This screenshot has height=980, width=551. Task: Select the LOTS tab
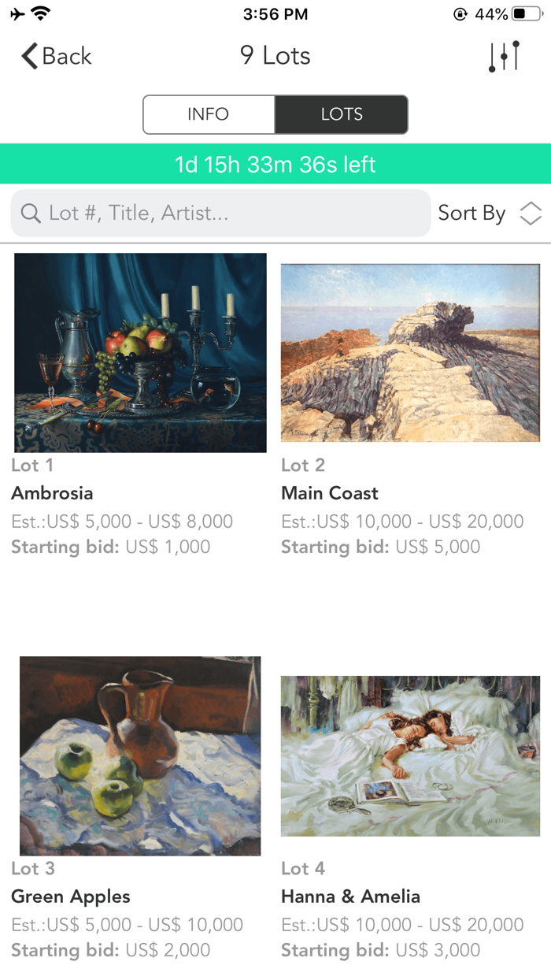[341, 114]
